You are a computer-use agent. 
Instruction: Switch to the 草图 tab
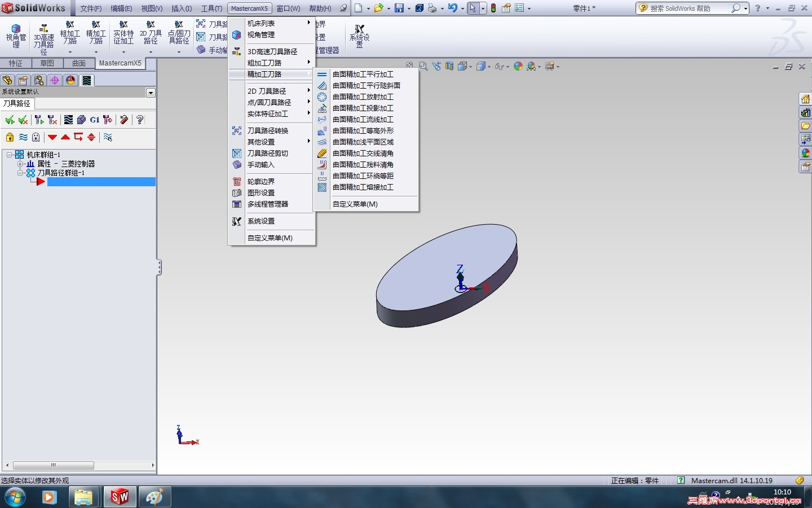[47, 63]
